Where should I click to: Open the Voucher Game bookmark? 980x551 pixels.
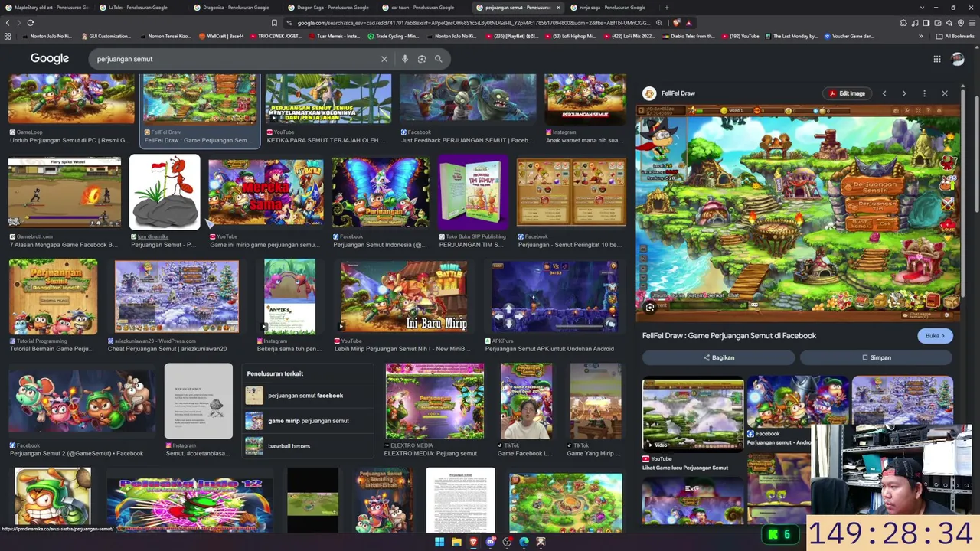pyautogui.click(x=850, y=36)
